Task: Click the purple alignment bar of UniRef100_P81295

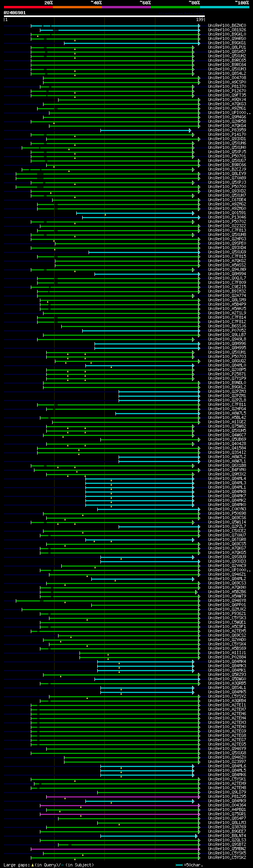Action: 123,797
